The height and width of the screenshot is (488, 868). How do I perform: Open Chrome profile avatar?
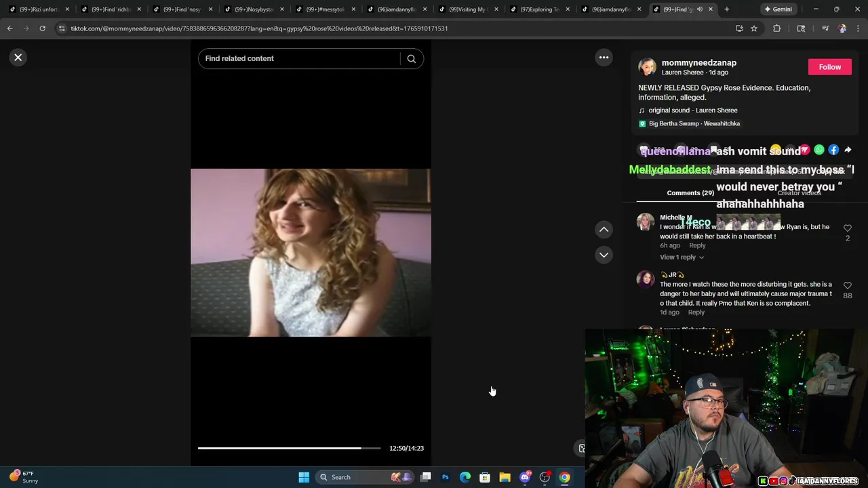[842, 28]
